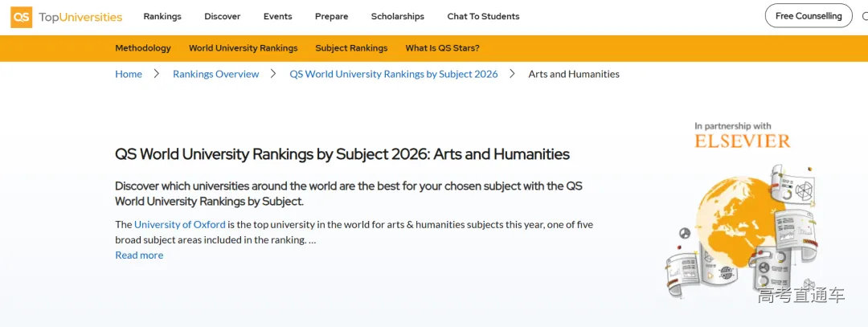Open the Discover menu

click(x=223, y=17)
